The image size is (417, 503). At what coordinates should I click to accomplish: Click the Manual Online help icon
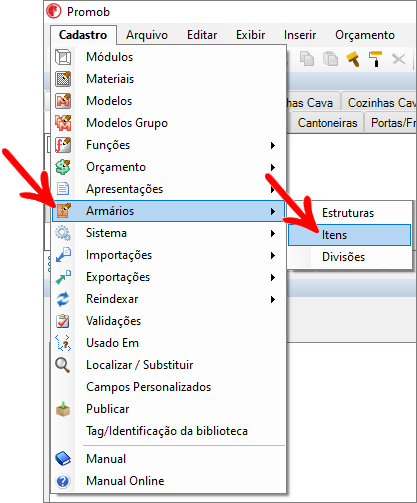pos(63,481)
